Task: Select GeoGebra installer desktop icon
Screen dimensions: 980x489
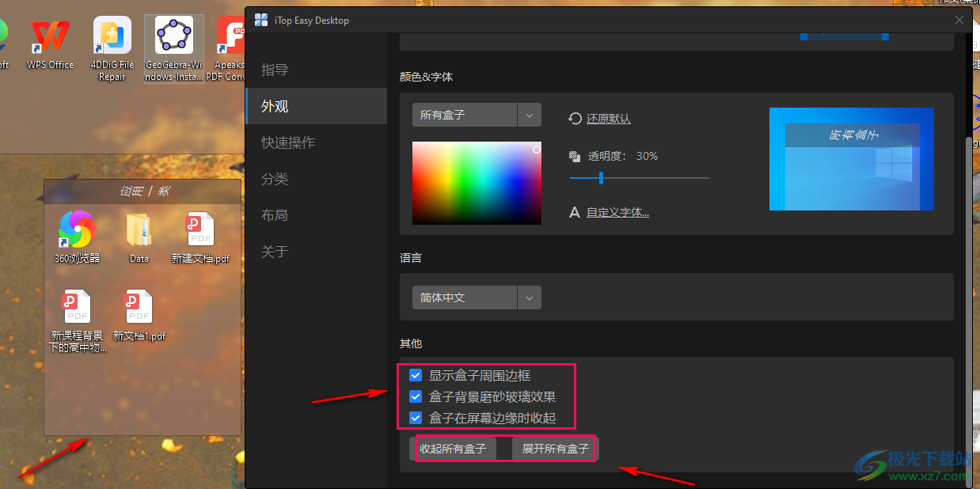Action: (174, 49)
